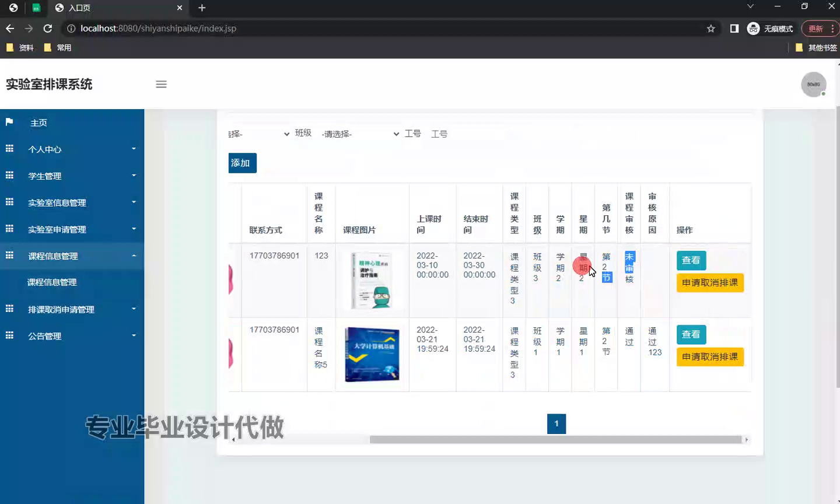Open the 其他书签 bookmarks folder
The width and height of the screenshot is (840, 504).
point(816,48)
